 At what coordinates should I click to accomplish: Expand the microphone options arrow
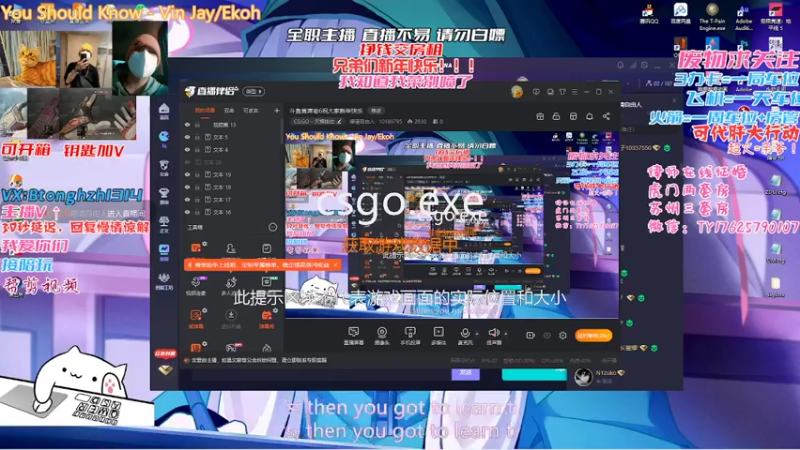(478, 334)
